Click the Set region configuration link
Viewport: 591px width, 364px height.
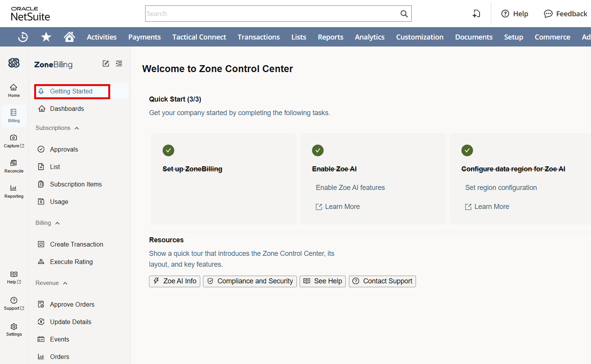click(501, 188)
